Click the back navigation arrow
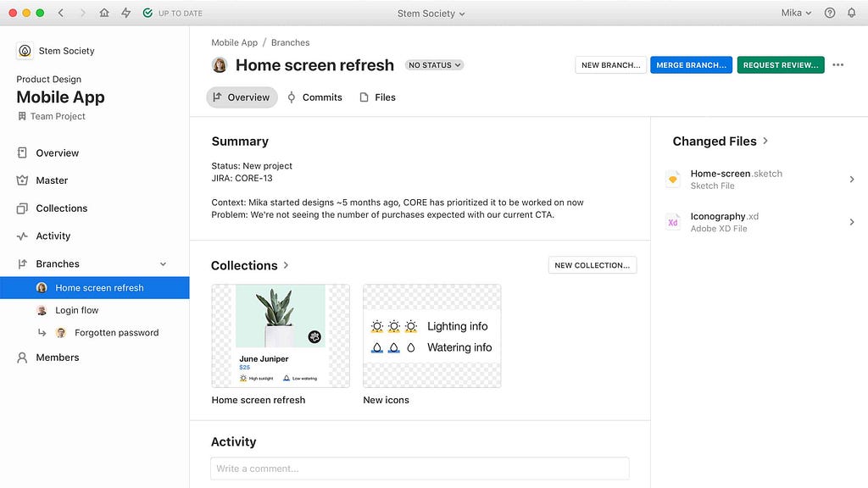The image size is (868, 488). pyautogui.click(x=61, y=14)
